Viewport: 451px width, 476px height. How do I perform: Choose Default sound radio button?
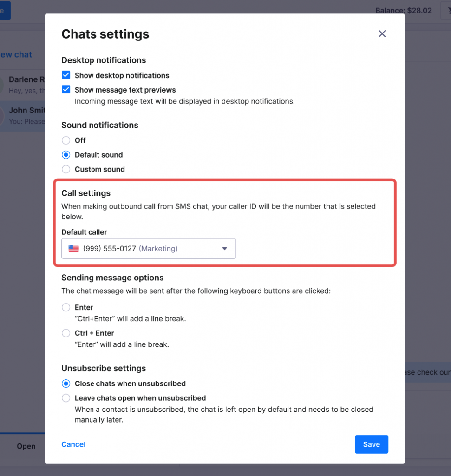point(66,155)
